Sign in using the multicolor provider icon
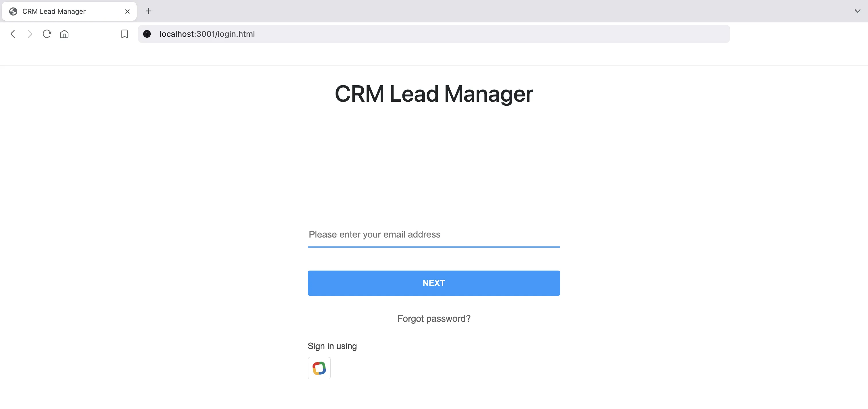868x409 pixels. [x=319, y=368]
